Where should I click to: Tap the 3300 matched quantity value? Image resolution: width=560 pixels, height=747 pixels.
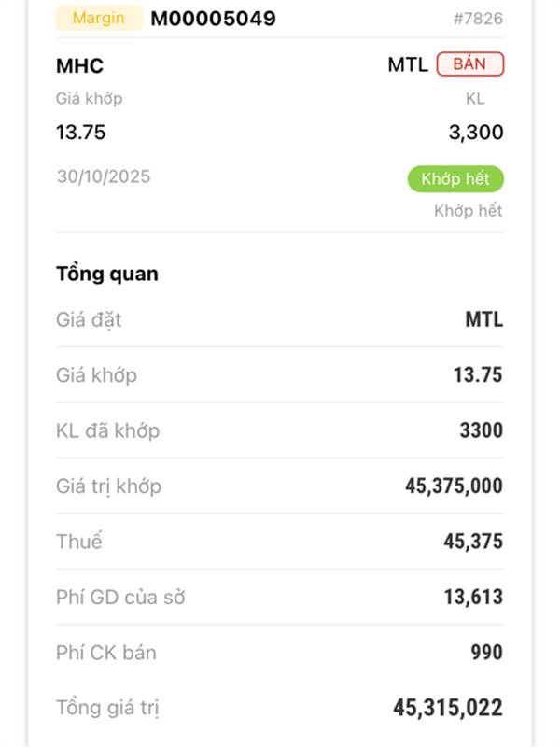[482, 430]
